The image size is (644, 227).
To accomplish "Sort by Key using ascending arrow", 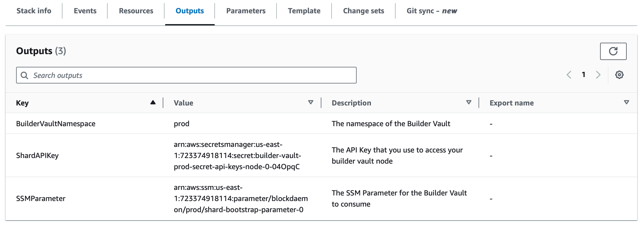I will 153,103.
